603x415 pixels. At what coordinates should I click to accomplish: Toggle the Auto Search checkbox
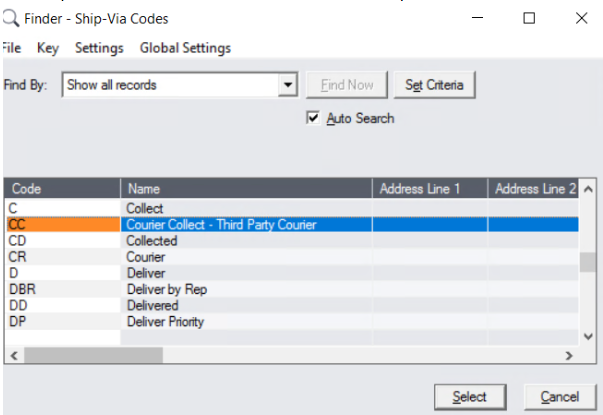[x=314, y=118]
